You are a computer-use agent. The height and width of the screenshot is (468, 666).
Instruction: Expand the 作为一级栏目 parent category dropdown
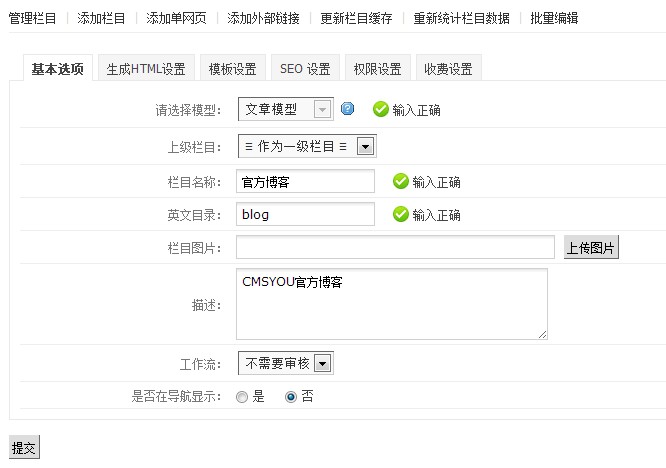point(306,146)
